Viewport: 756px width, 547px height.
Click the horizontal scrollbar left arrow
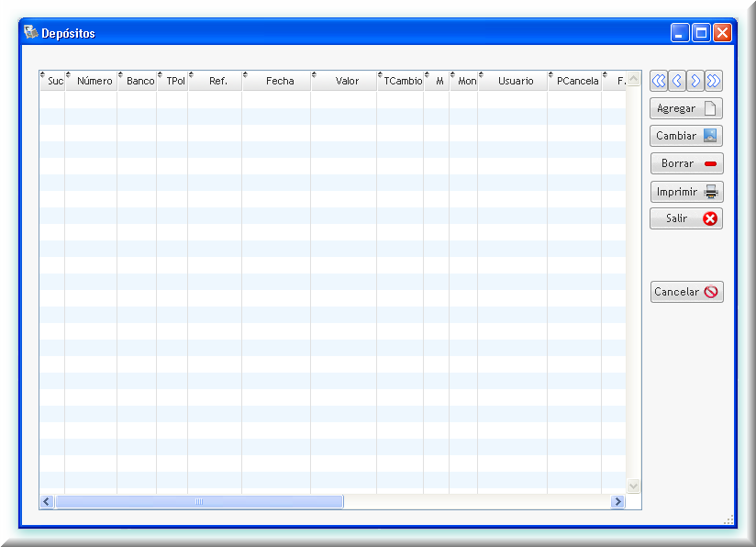click(46, 502)
